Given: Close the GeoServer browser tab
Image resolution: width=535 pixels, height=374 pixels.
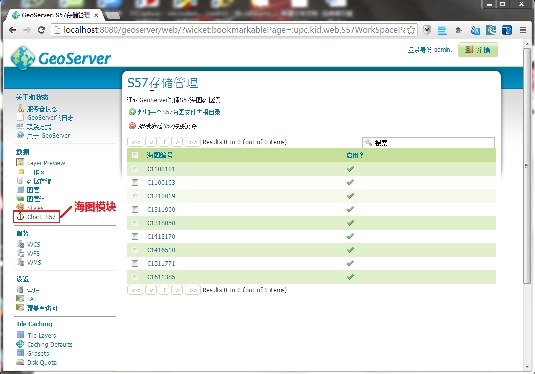Looking at the screenshot, I should (x=97, y=15).
